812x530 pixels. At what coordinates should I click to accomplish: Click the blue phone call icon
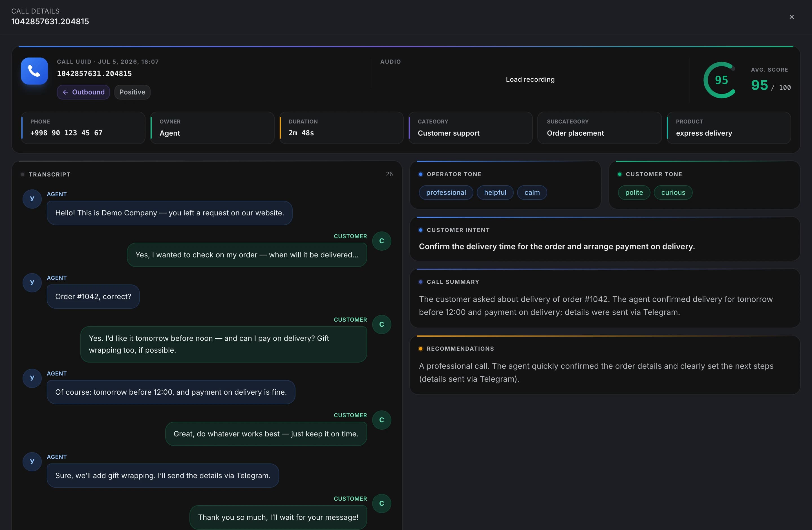(x=34, y=71)
